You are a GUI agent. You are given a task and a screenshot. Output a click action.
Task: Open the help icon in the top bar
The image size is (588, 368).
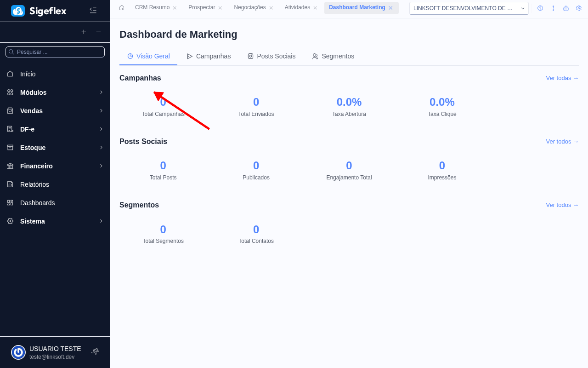tap(540, 8)
